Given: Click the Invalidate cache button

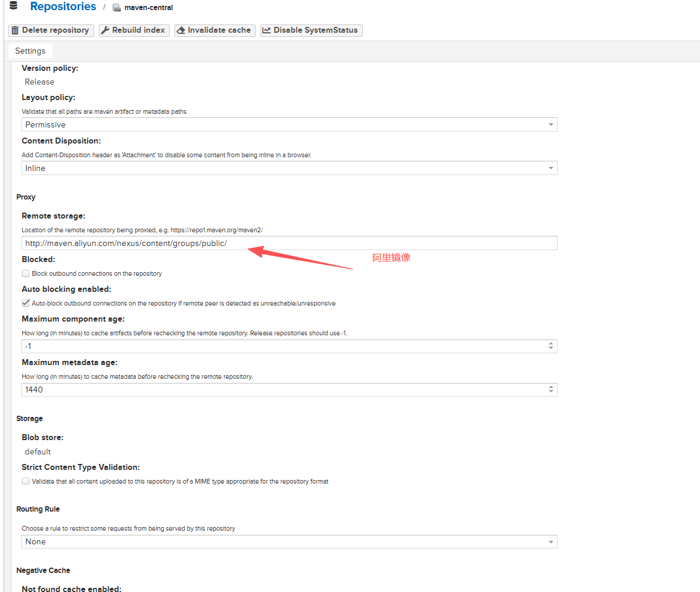Looking at the screenshot, I should [214, 30].
